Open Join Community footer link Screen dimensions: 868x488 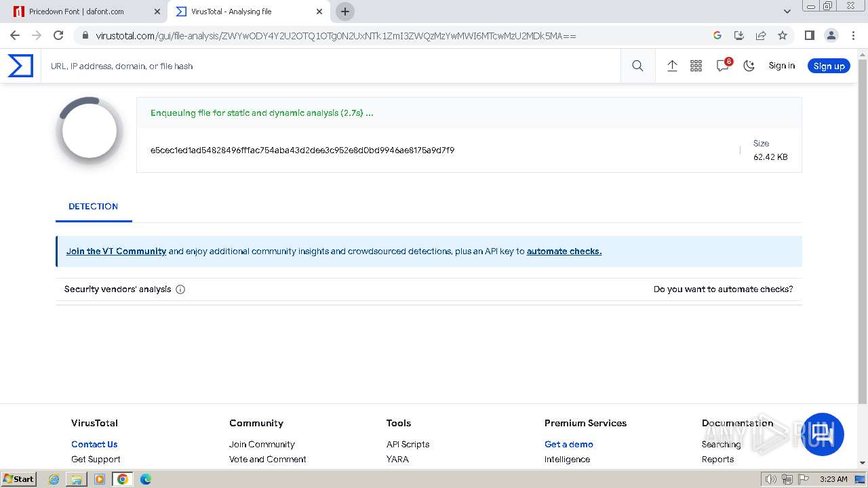pos(262,445)
